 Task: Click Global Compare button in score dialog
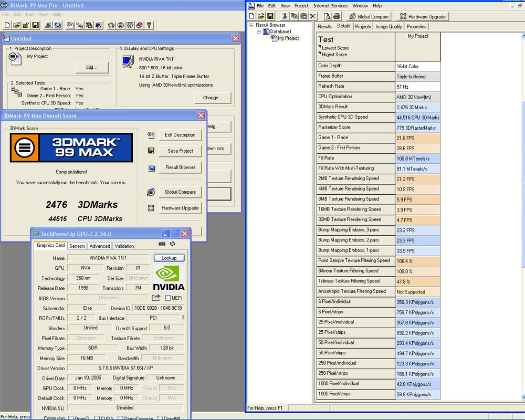tap(180, 192)
